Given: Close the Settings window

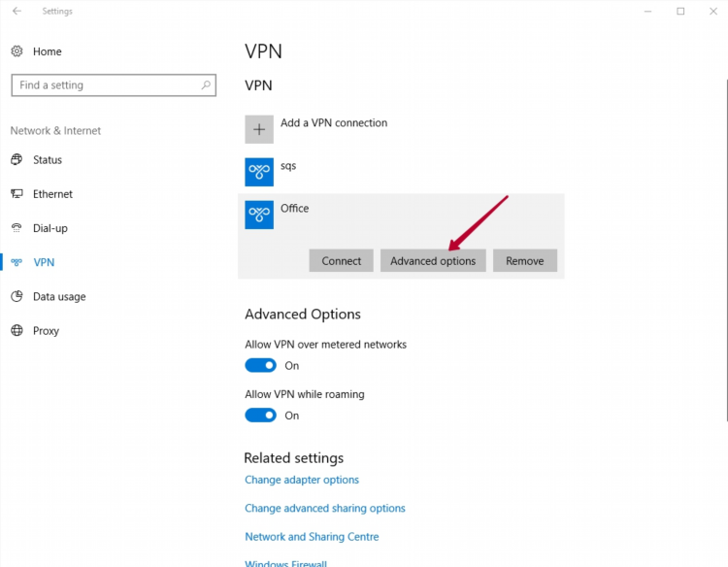Looking at the screenshot, I should [713, 11].
